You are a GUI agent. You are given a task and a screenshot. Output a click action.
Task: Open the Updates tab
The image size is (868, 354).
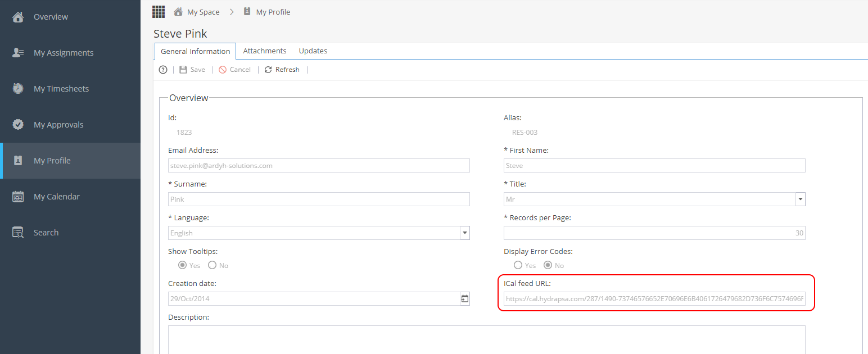click(313, 51)
